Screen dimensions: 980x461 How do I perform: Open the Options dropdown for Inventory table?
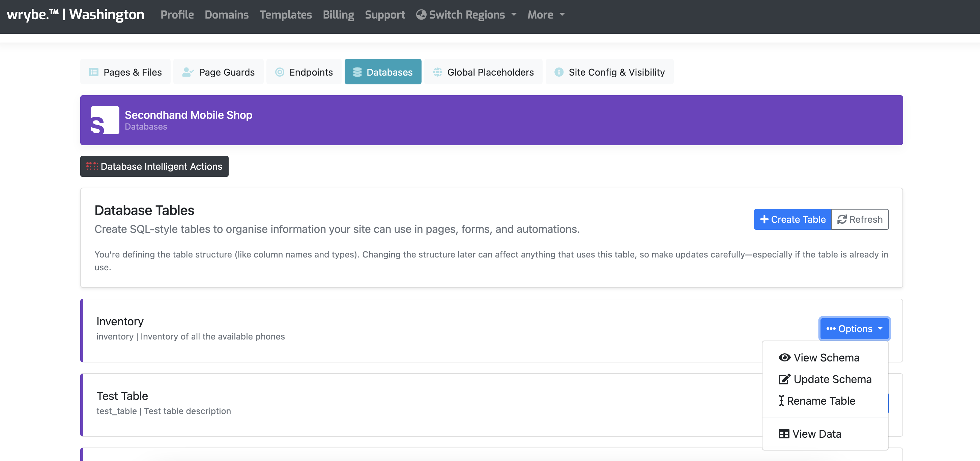click(854, 328)
